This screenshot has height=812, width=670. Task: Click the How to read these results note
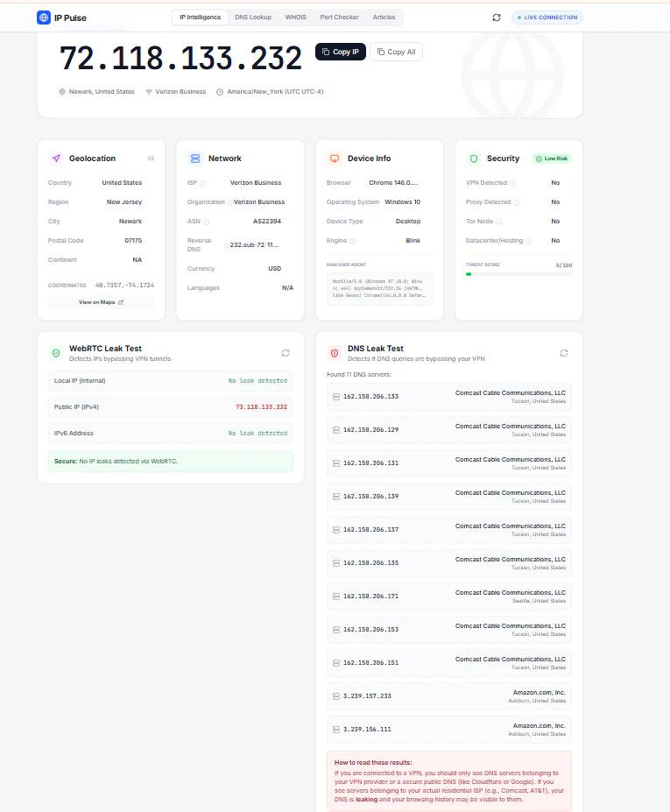[449, 781]
